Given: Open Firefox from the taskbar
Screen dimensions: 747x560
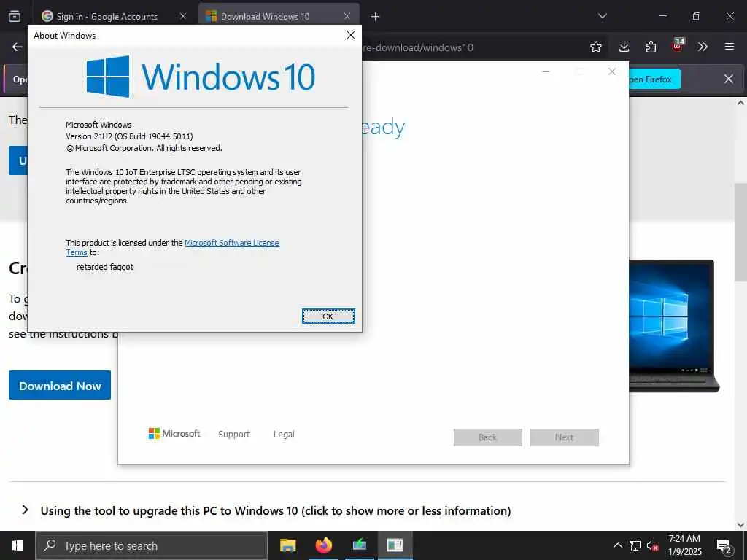Looking at the screenshot, I should pyautogui.click(x=324, y=545).
